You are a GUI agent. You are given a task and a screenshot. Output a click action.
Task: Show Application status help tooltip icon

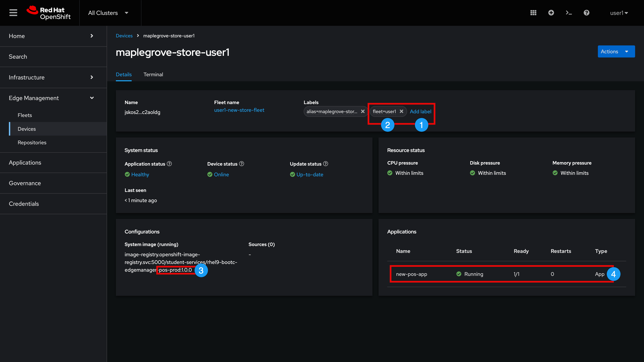pos(169,164)
